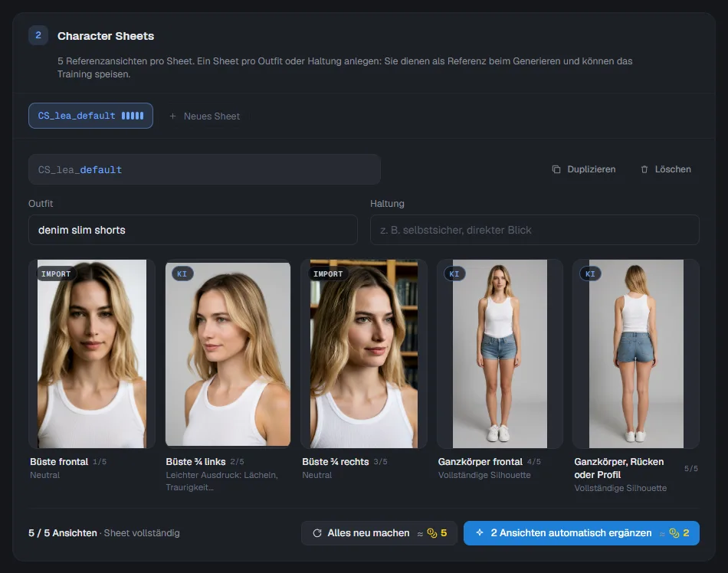Viewport: 728px width, 573px height.
Task: Click the Character Sheets heading
Action: click(x=106, y=36)
